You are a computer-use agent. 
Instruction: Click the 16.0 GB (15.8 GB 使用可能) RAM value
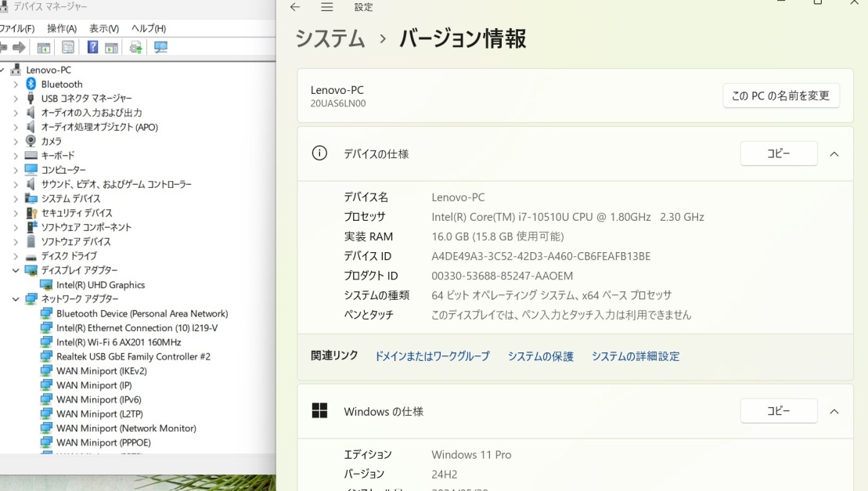point(498,236)
